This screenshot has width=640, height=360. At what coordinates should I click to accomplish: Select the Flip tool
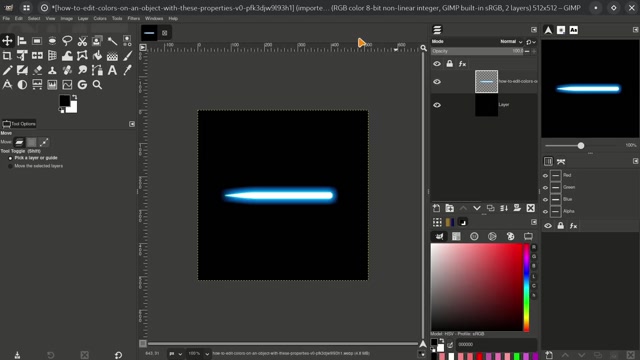pyautogui.click(x=37, y=55)
